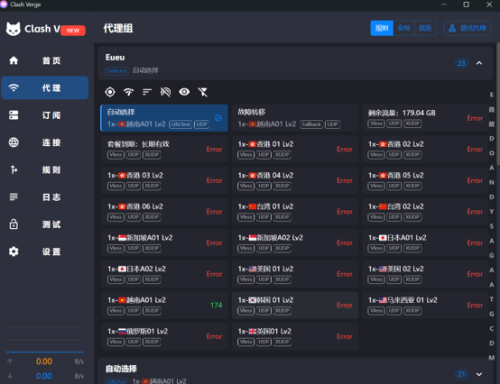This screenshot has height=384, width=500.
Task: Select the 日本A01 Lv2 proxy node
Action: click(425, 243)
